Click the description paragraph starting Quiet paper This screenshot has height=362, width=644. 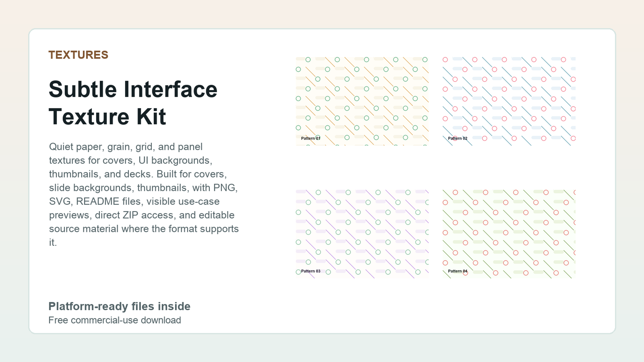click(x=144, y=194)
